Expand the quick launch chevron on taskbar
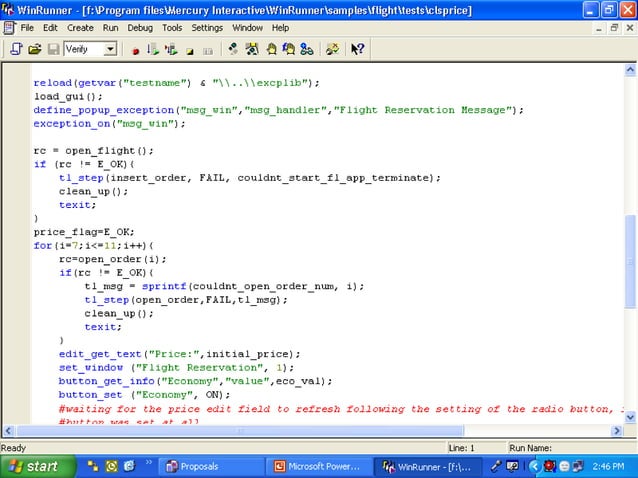The width and height of the screenshot is (638, 478). (149, 462)
